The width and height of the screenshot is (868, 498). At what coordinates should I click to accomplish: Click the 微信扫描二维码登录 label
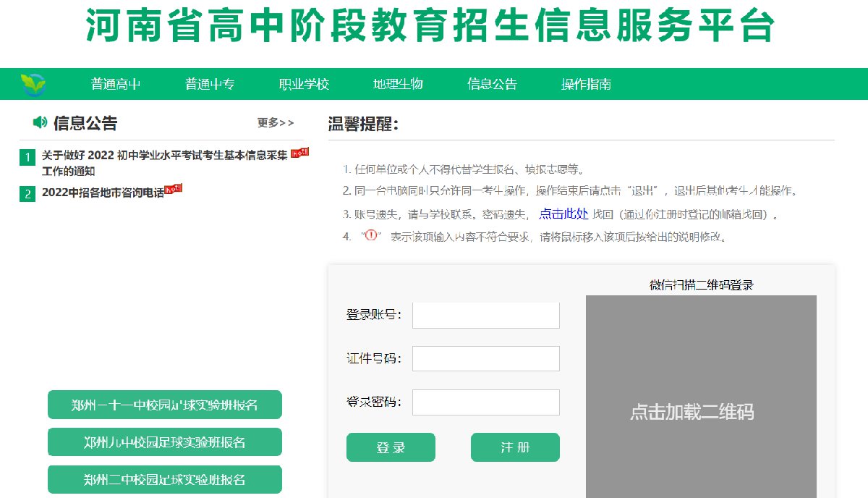(702, 285)
